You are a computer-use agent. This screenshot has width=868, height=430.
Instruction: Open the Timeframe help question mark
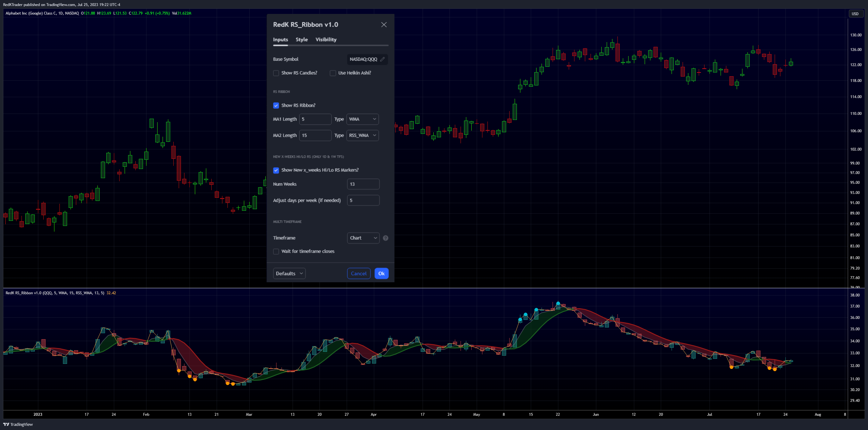(x=386, y=238)
